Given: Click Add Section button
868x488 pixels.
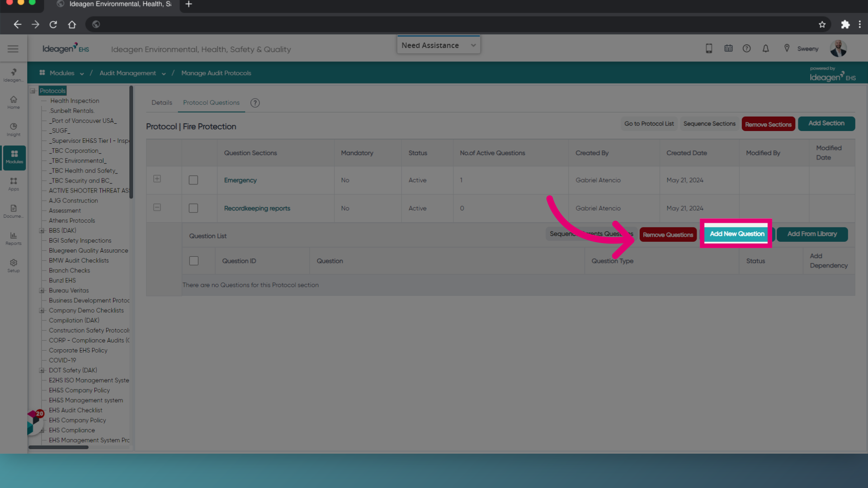Looking at the screenshot, I should pyautogui.click(x=826, y=123).
